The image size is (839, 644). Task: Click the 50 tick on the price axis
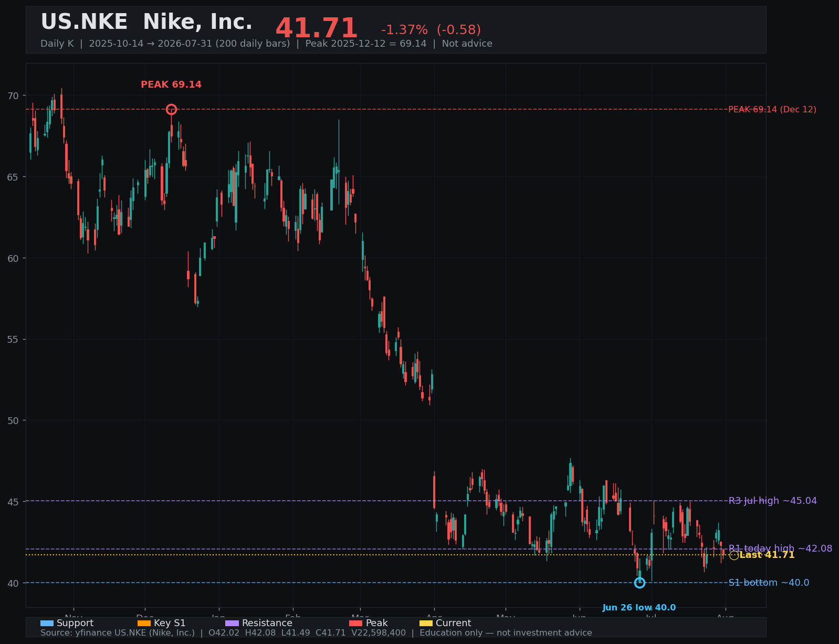coord(13,421)
